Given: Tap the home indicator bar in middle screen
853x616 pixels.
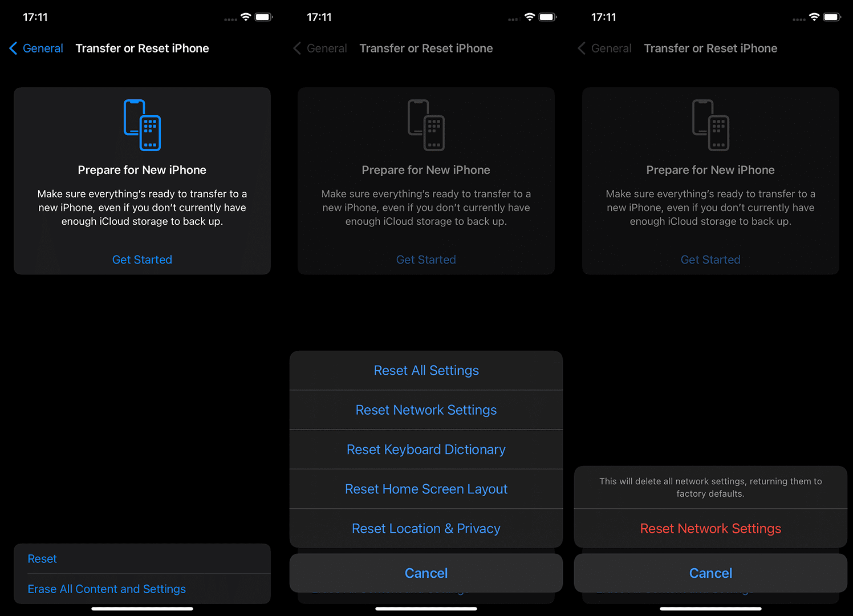Looking at the screenshot, I should 426,609.
